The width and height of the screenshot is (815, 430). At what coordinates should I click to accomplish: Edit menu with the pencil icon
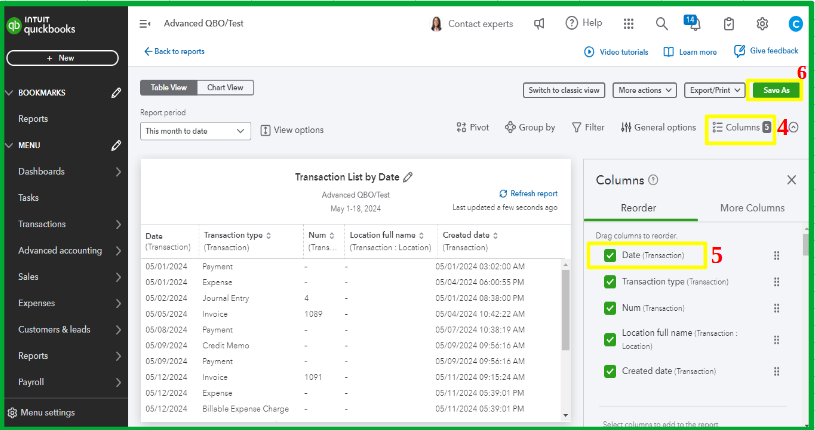(x=116, y=145)
